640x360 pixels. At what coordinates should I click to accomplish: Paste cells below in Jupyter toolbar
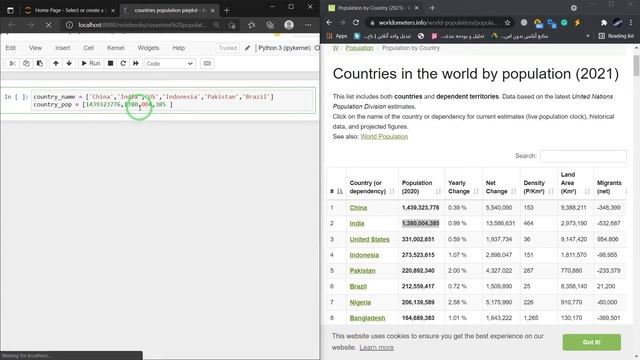coord(40,63)
